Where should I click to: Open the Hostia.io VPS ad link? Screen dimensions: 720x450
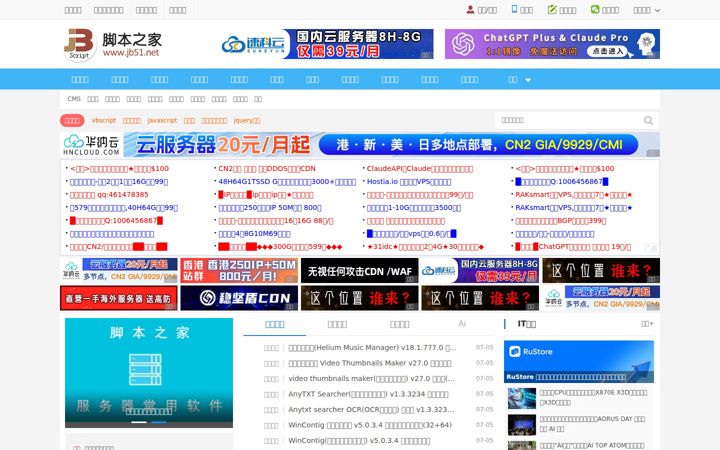409,182
